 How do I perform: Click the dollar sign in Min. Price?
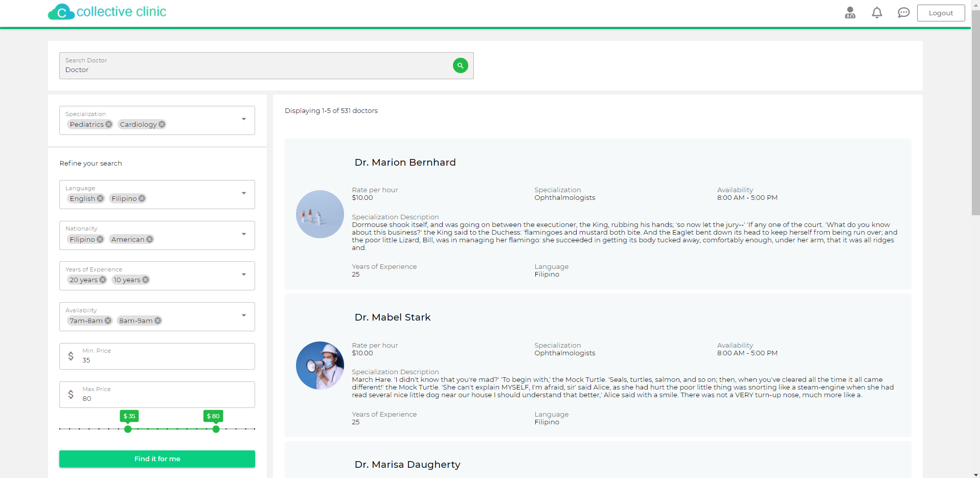tap(71, 356)
